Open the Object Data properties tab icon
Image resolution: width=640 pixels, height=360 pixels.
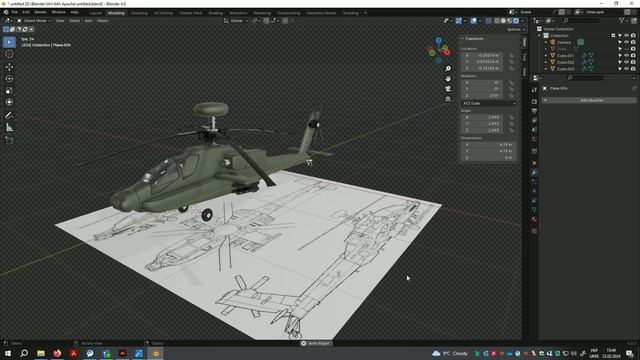(534, 210)
